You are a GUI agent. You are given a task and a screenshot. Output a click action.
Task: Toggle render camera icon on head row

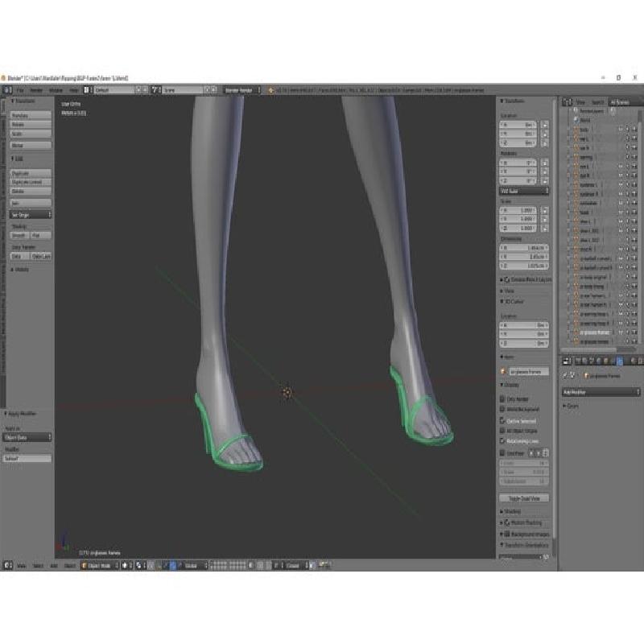point(634,213)
